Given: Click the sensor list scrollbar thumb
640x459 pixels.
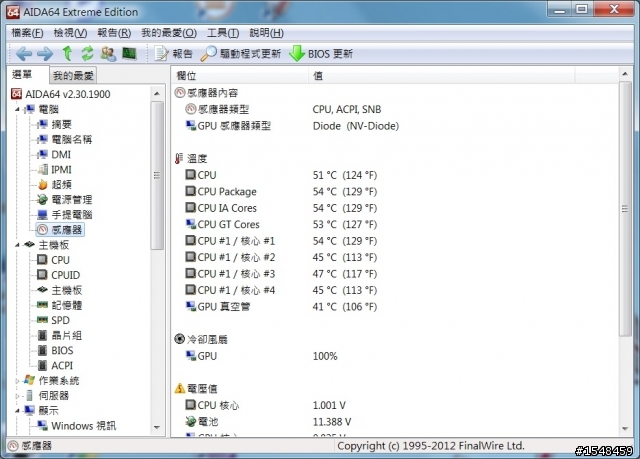Looking at the screenshot, I should 625,209.
